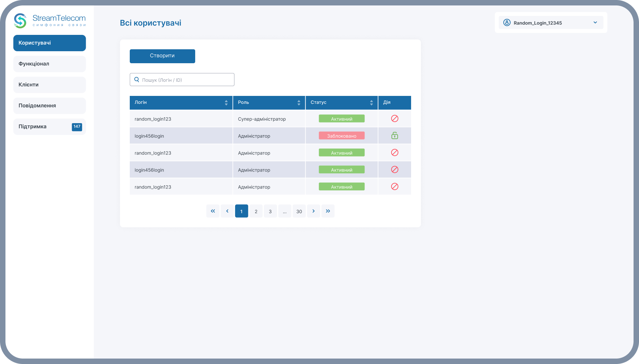Go to the next page arrow

pyautogui.click(x=313, y=211)
